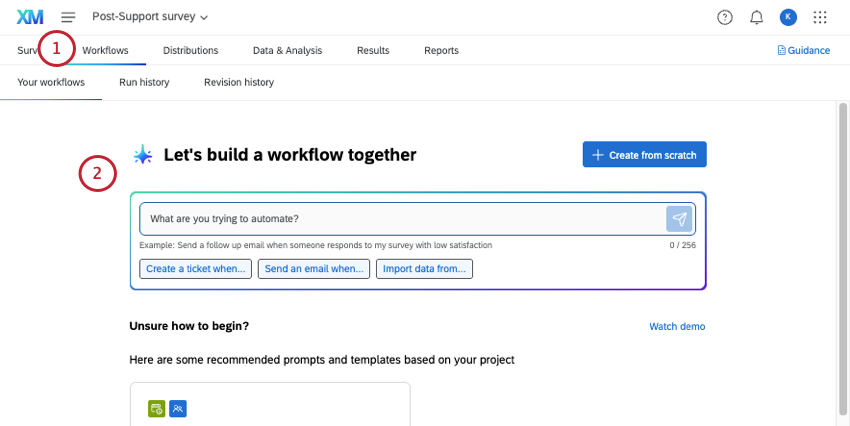Select the Your workflows sub-tab
The image size is (850, 426).
tap(51, 82)
